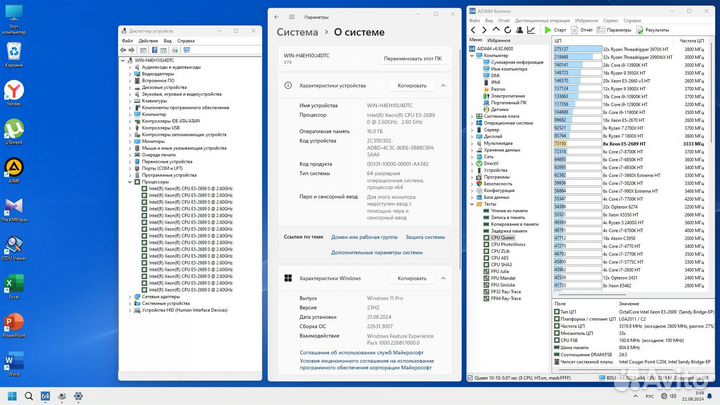Switch to the Избранное tab in the AIDA64 side panel
The height and width of the screenshot is (405, 720).
point(499,40)
